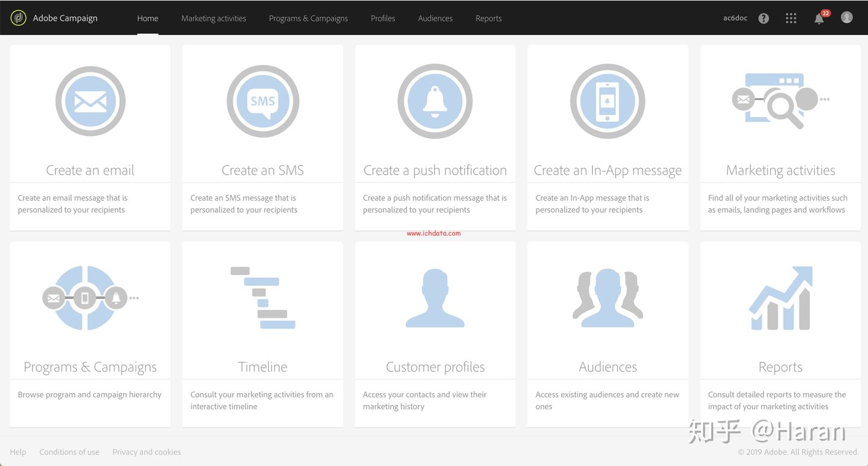Open Audiences in top navigation
Screen dimensions: 868x466
(435, 18)
